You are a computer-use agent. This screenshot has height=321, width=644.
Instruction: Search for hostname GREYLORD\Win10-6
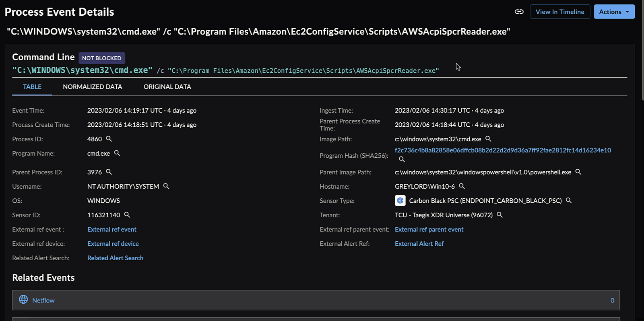pyautogui.click(x=462, y=186)
